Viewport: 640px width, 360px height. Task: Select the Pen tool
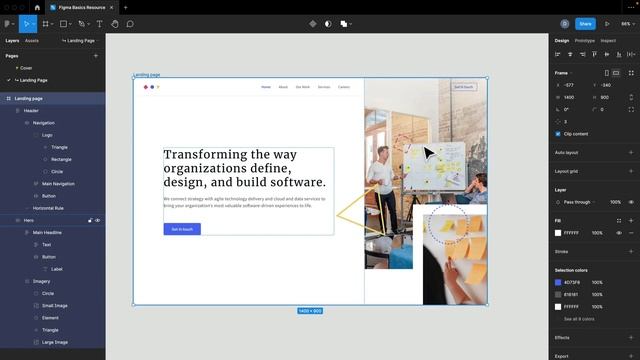(81, 24)
